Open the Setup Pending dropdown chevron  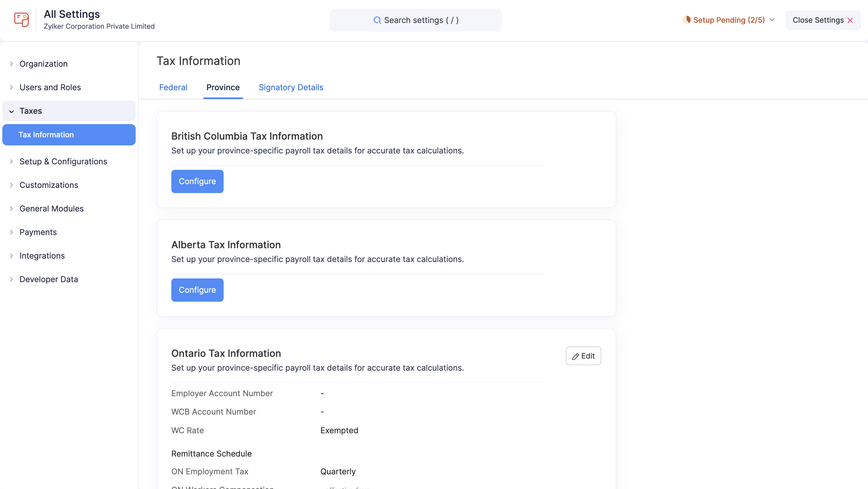click(772, 20)
